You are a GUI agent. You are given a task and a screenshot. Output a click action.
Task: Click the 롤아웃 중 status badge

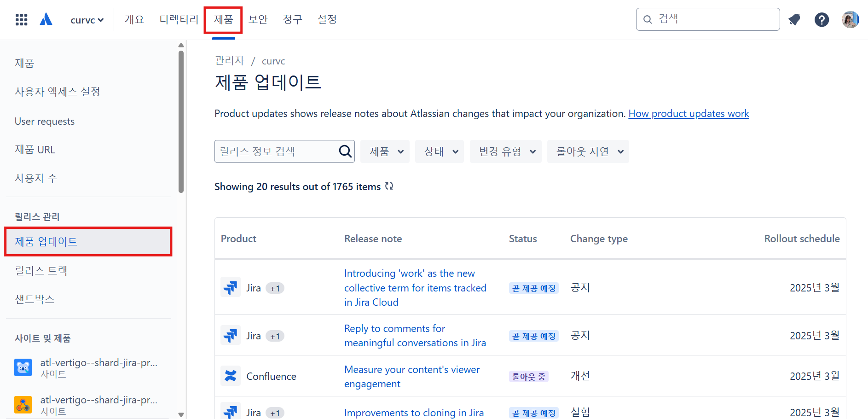tap(528, 377)
